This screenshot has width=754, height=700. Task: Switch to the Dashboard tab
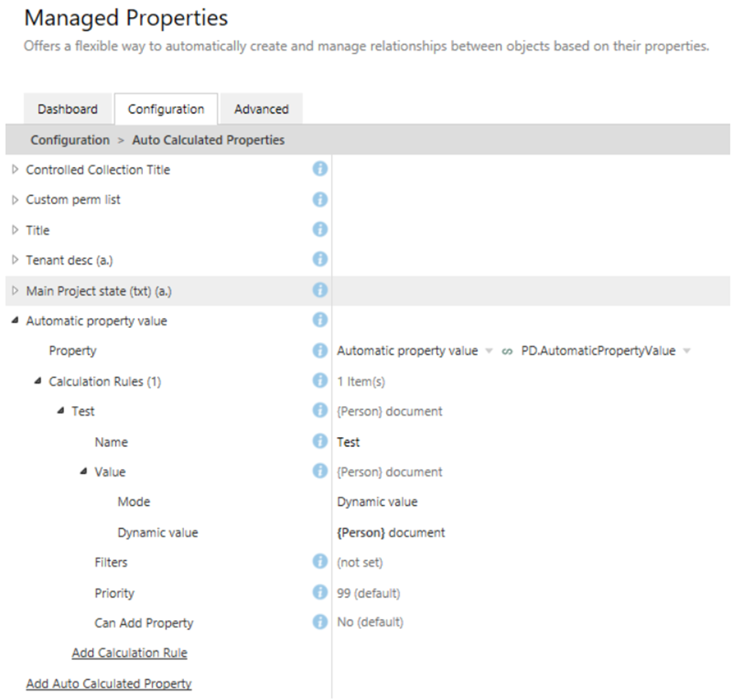[68, 109]
